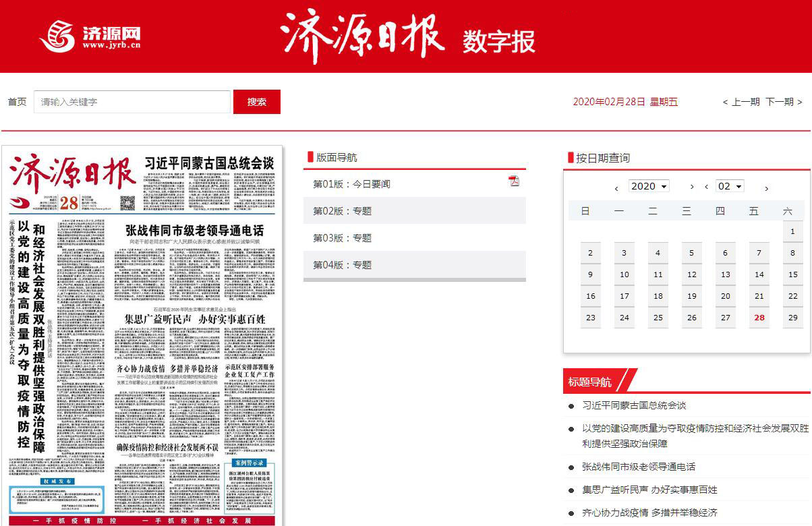Screen dimensions: 812x526
Task: Open the 02 month dropdown
Action: click(730, 186)
